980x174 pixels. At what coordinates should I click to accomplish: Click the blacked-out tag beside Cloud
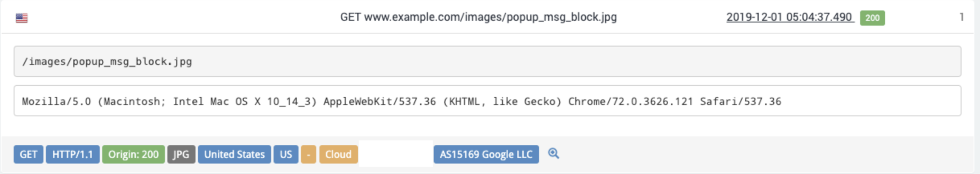pos(396,154)
